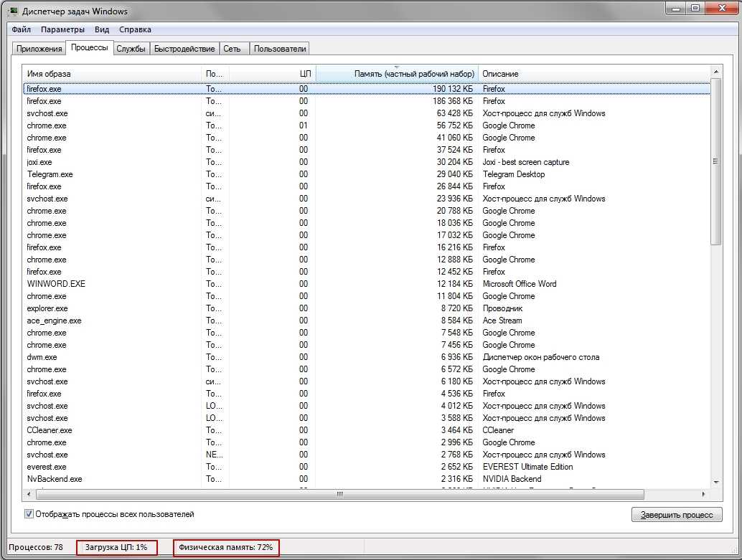Select the CCleaner.exe process row
This screenshot has height=560, width=742.
tap(50, 430)
